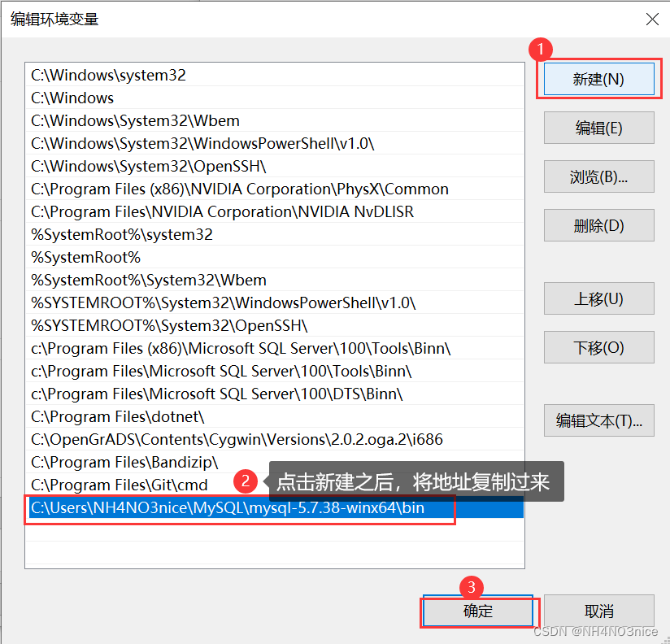The width and height of the screenshot is (670, 644).
Task: Move entry down with 下移(O)
Action: 598,347
